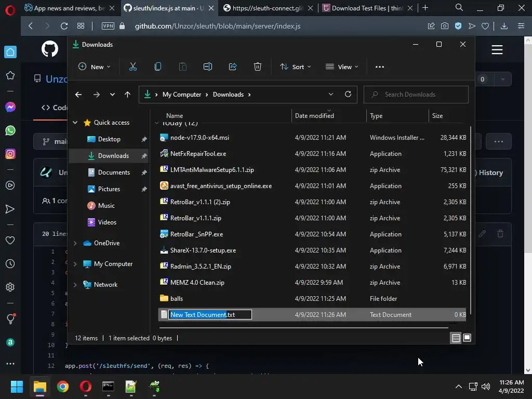Sort by the Date modified column header
Image resolution: width=532 pixels, height=399 pixels.
point(314,116)
